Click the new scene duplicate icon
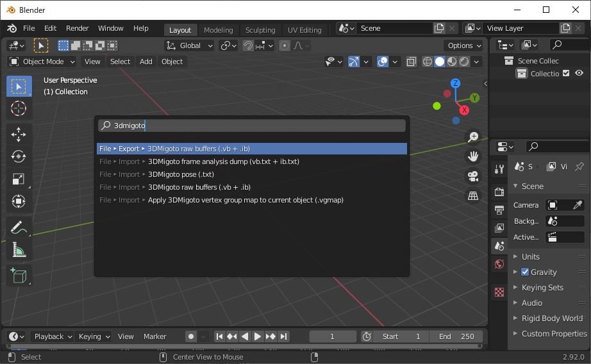This screenshot has height=364, width=591. click(x=439, y=28)
